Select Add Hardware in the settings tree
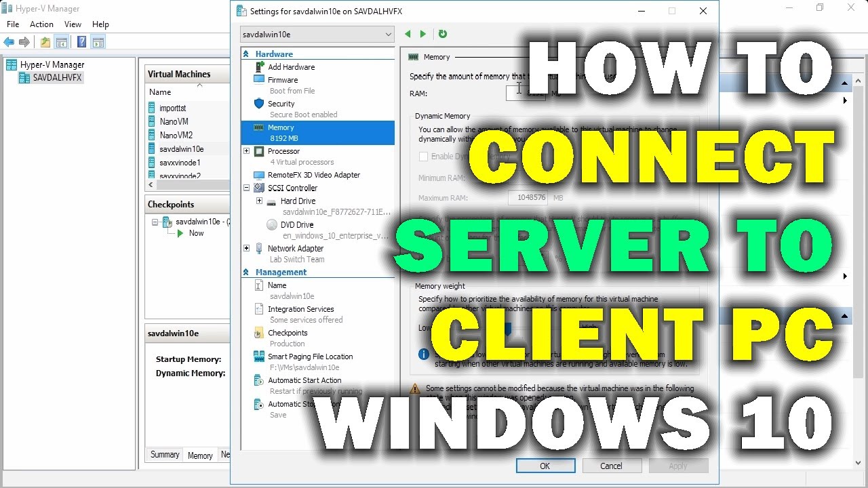 (291, 67)
